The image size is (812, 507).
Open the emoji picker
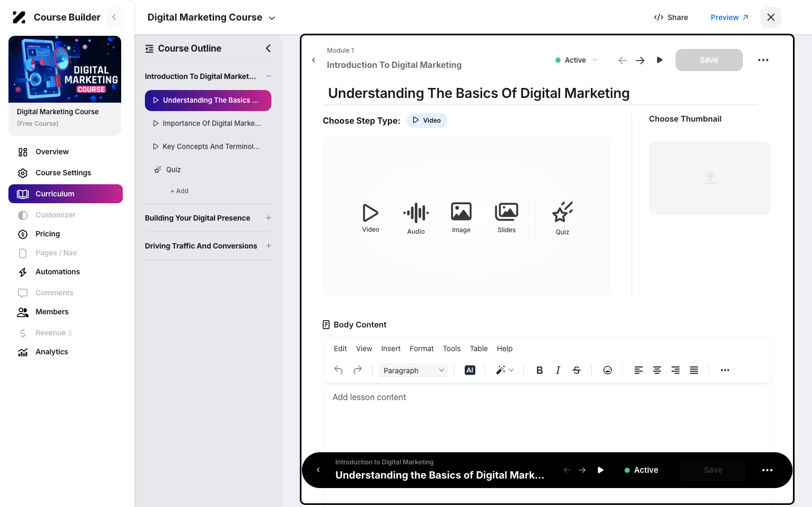click(608, 370)
